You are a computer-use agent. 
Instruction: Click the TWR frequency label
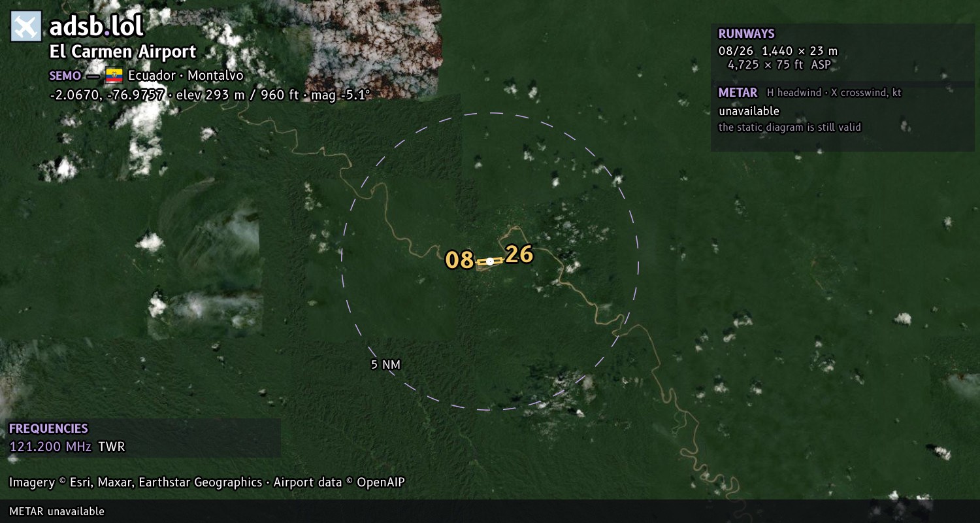pos(111,447)
